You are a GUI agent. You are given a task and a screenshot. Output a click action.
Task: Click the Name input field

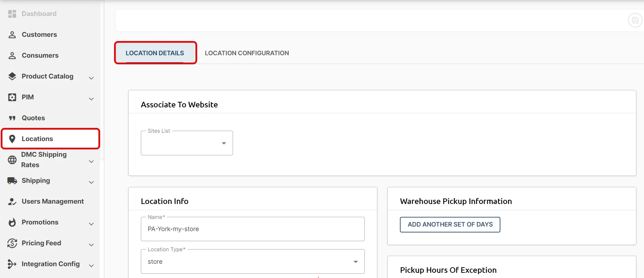click(x=253, y=229)
